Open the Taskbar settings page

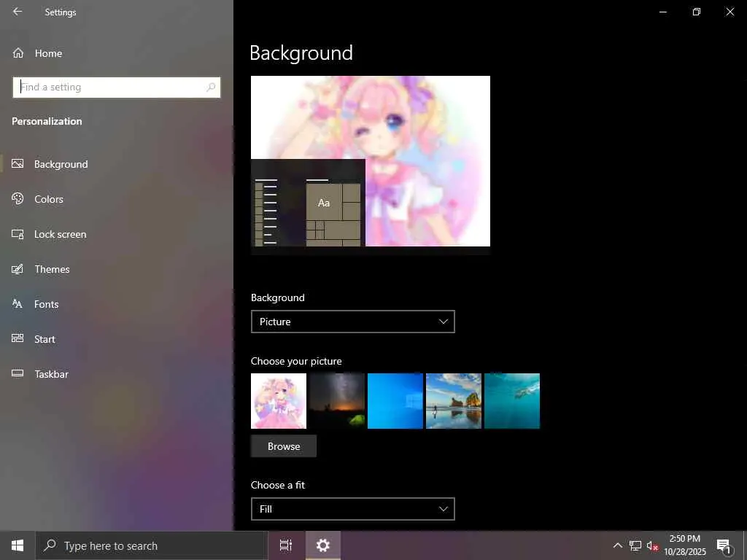(117, 374)
